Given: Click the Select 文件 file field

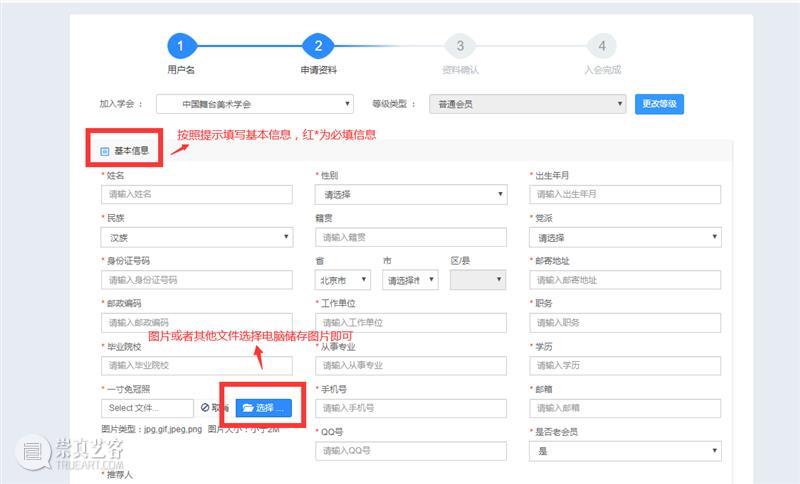Looking at the screenshot, I should [x=147, y=408].
